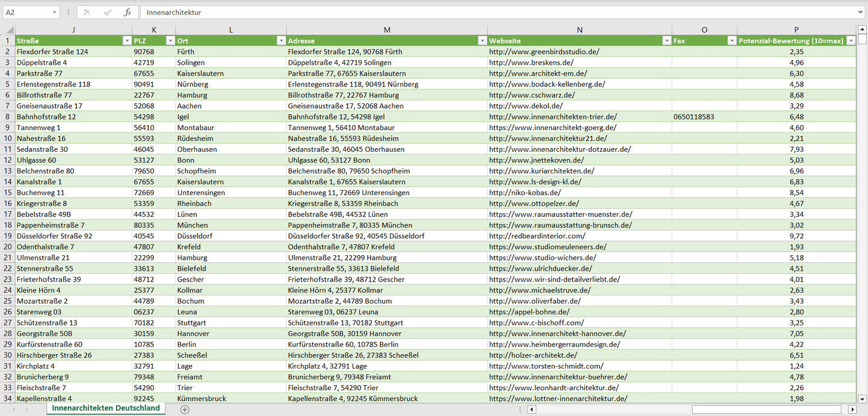Expand the formula bar with chevron

tap(861, 12)
